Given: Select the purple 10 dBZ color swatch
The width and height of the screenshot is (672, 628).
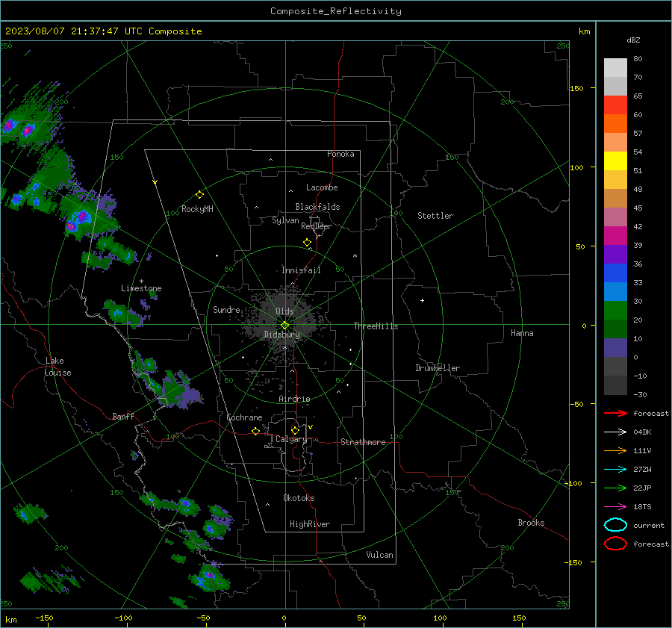Looking at the screenshot, I should coord(615,347).
